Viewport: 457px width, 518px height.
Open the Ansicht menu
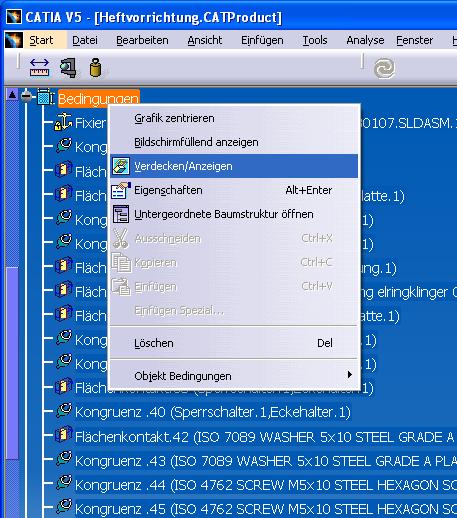[x=205, y=40]
